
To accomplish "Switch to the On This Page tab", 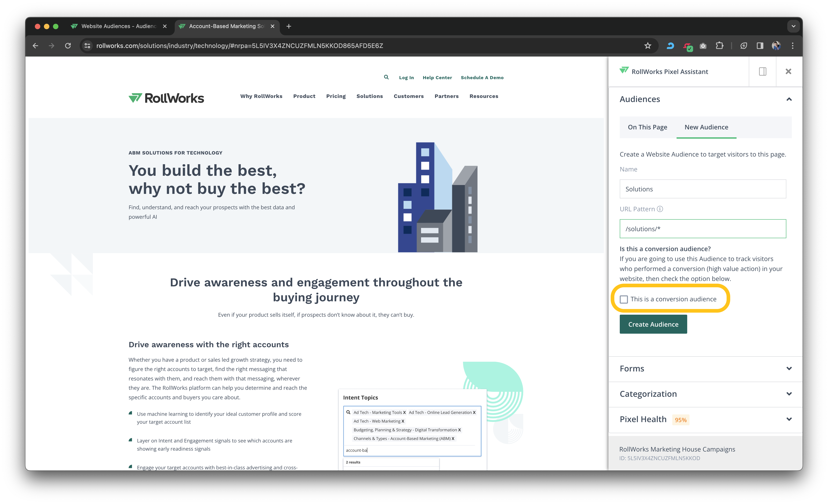I will coord(647,127).
